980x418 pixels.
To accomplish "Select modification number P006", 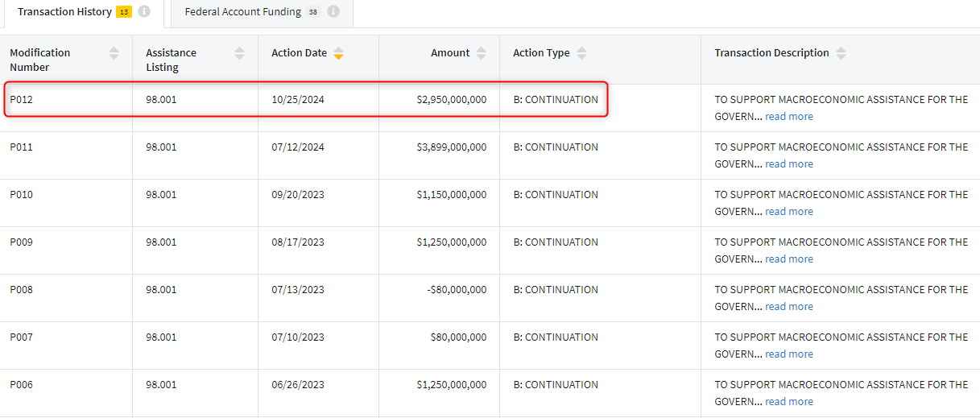I will [x=22, y=385].
